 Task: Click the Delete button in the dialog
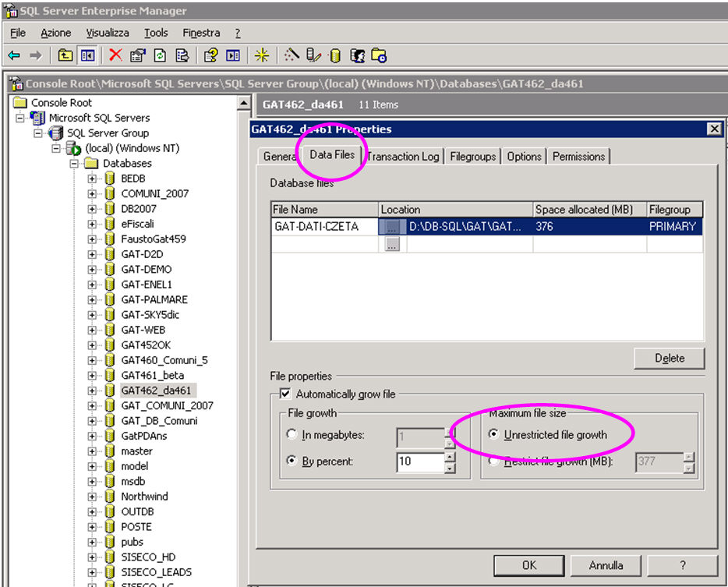click(x=669, y=358)
